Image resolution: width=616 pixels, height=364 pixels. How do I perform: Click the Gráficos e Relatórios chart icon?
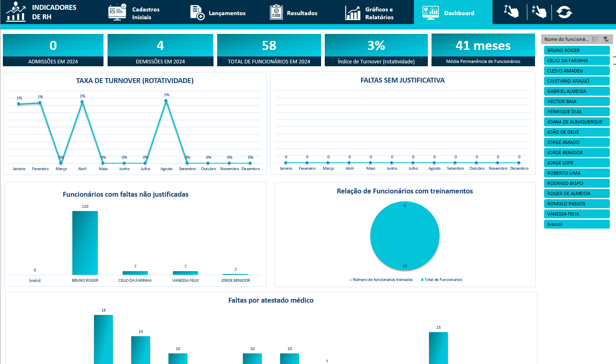pyautogui.click(x=353, y=13)
